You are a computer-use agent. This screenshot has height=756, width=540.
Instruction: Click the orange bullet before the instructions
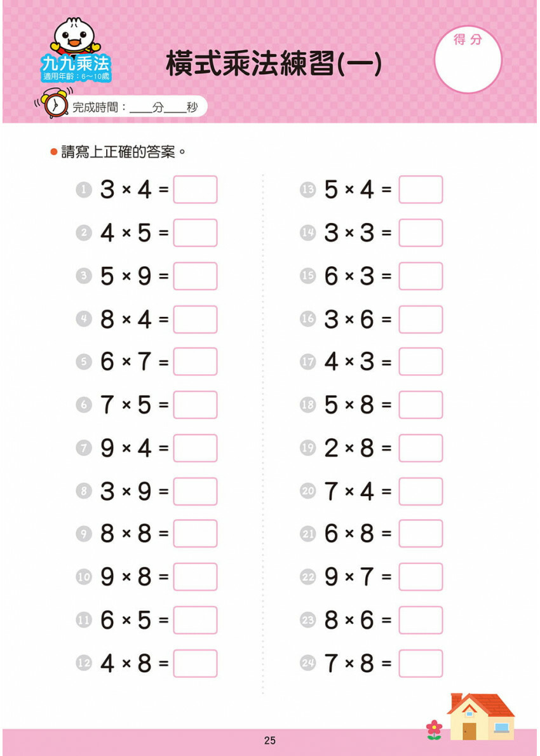click(54, 152)
